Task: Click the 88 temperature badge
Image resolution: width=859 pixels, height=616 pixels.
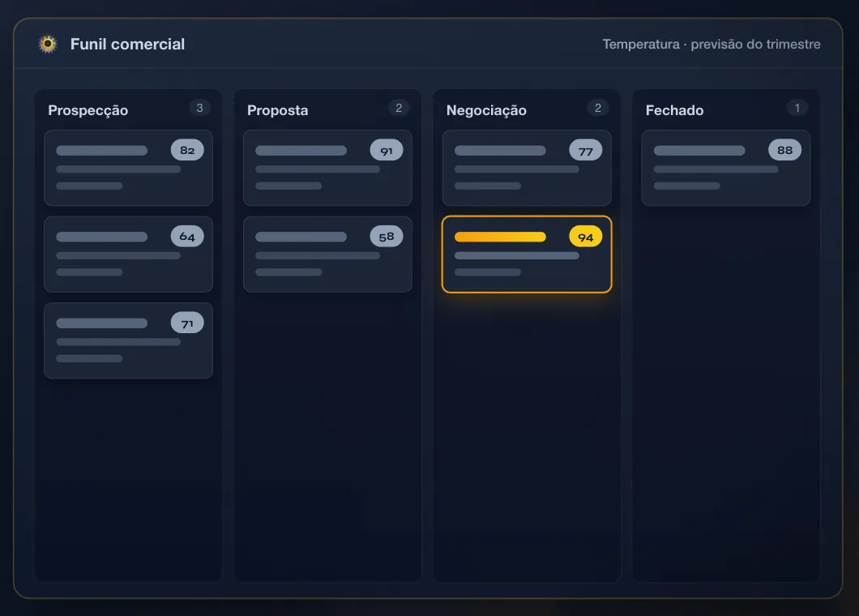Action: (x=785, y=150)
